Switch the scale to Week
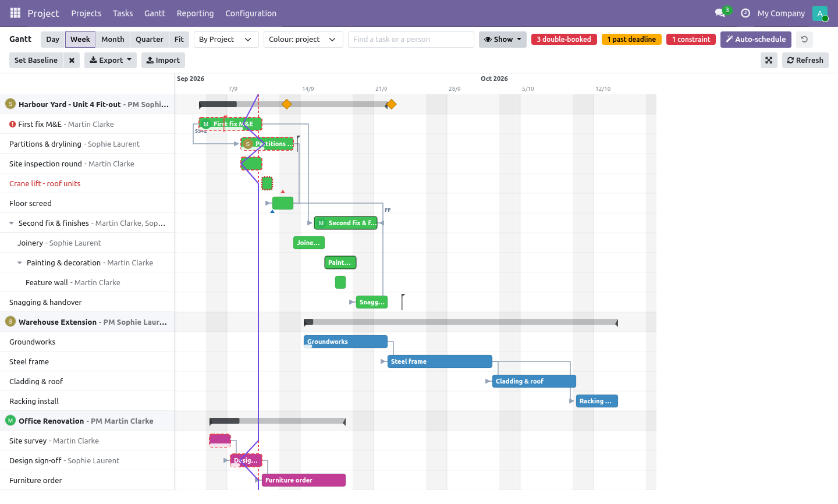Screen dimensions: 838x504 (x=80, y=39)
